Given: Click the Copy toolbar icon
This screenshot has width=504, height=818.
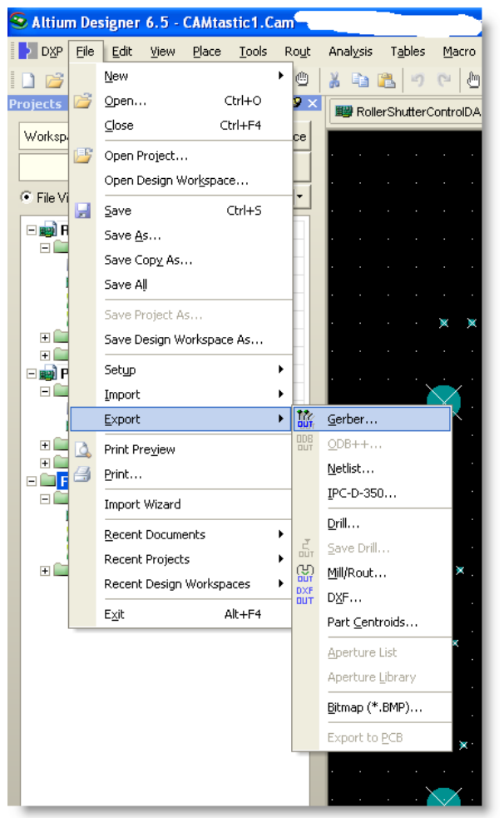Looking at the screenshot, I should tap(359, 80).
